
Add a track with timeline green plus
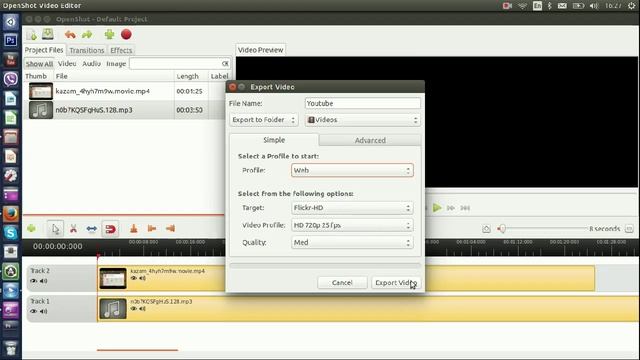coord(31,229)
